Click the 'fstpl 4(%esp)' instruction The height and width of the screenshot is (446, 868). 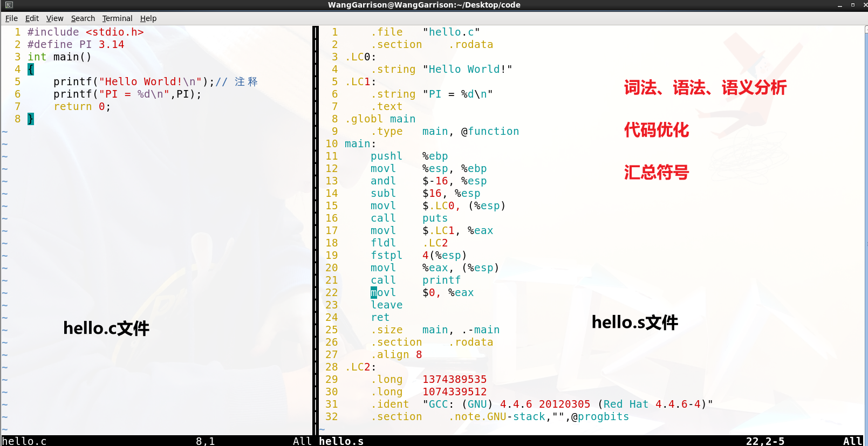coord(419,255)
